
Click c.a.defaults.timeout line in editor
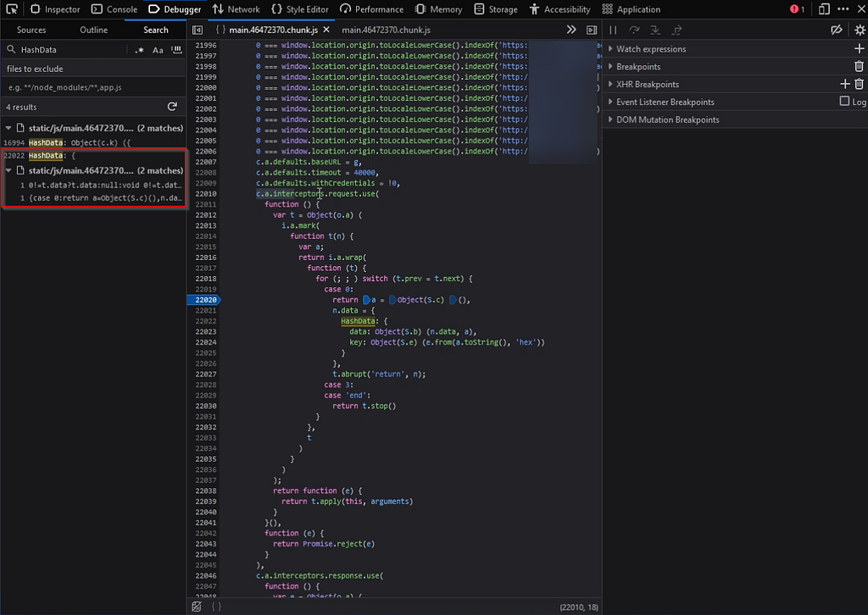317,173
